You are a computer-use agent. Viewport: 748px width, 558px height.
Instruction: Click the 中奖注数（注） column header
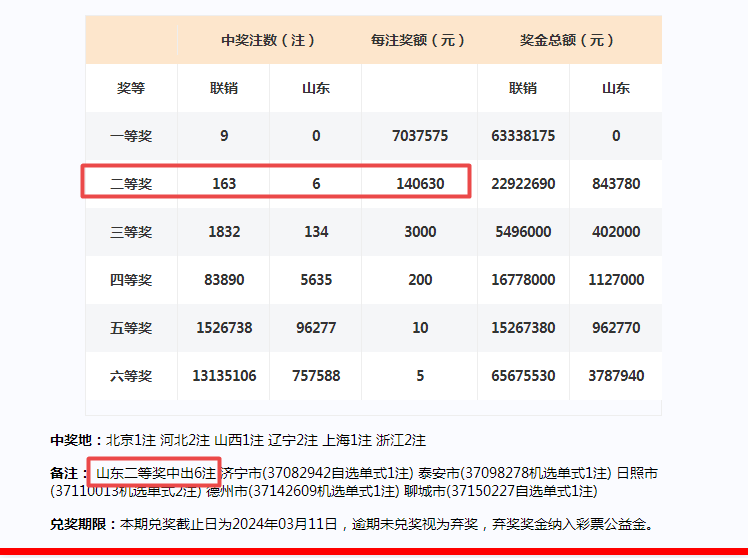pyautogui.click(x=269, y=41)
